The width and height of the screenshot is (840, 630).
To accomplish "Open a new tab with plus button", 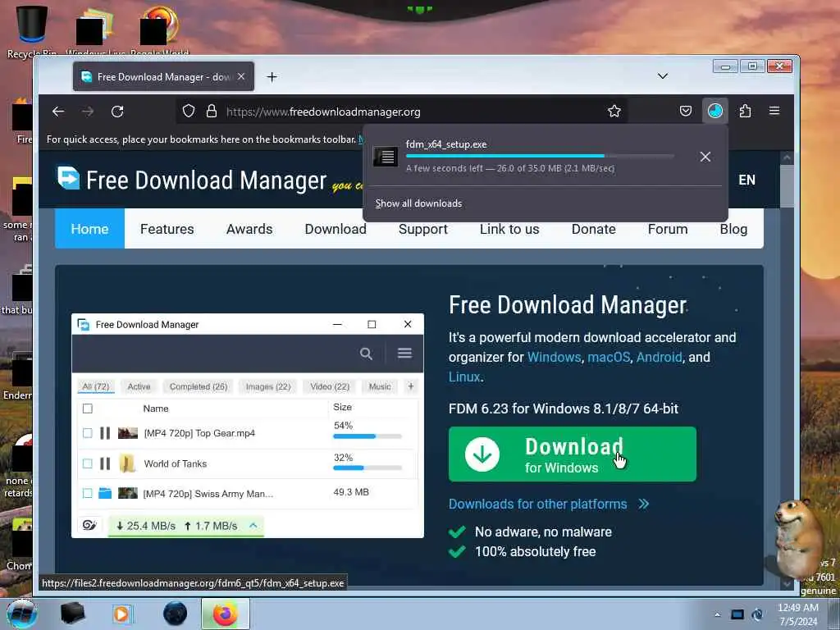I will [x=272, y=77].
